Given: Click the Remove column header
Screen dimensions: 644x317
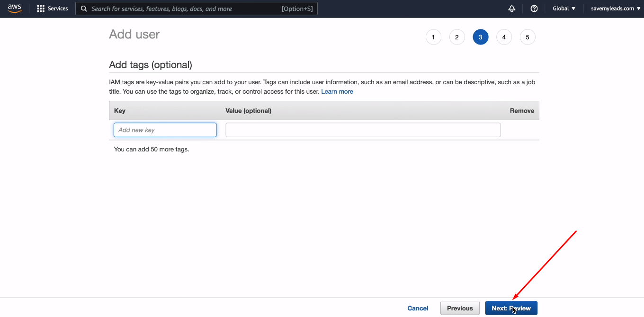Looking at the screenshot, I should click(522, 111).
